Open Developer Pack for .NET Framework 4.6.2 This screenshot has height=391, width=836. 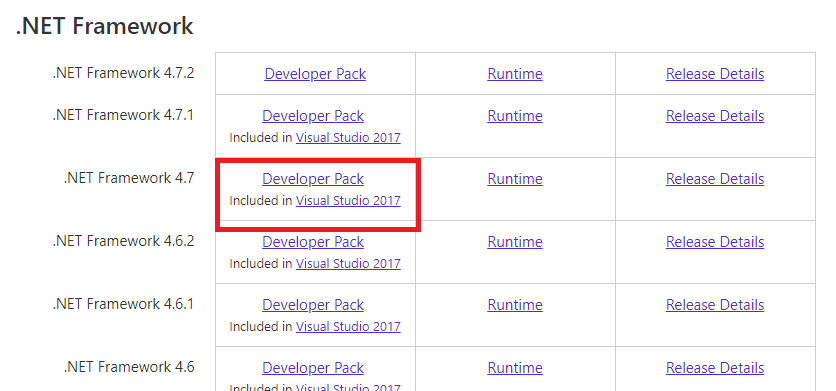(x=313, y=242)
